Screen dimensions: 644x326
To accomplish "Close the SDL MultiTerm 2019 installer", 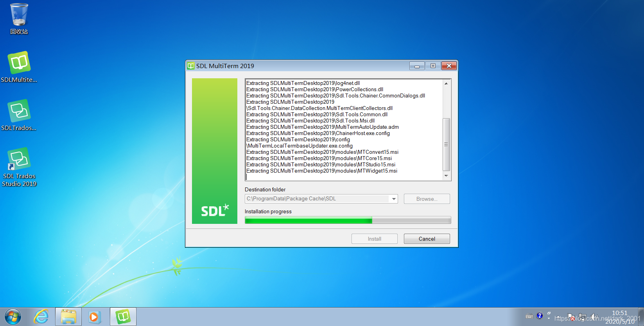I will (x=449, y=66).
